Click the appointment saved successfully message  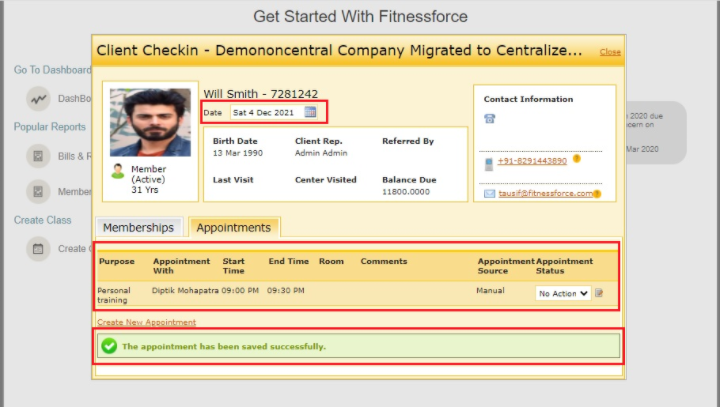click(224, 346)
